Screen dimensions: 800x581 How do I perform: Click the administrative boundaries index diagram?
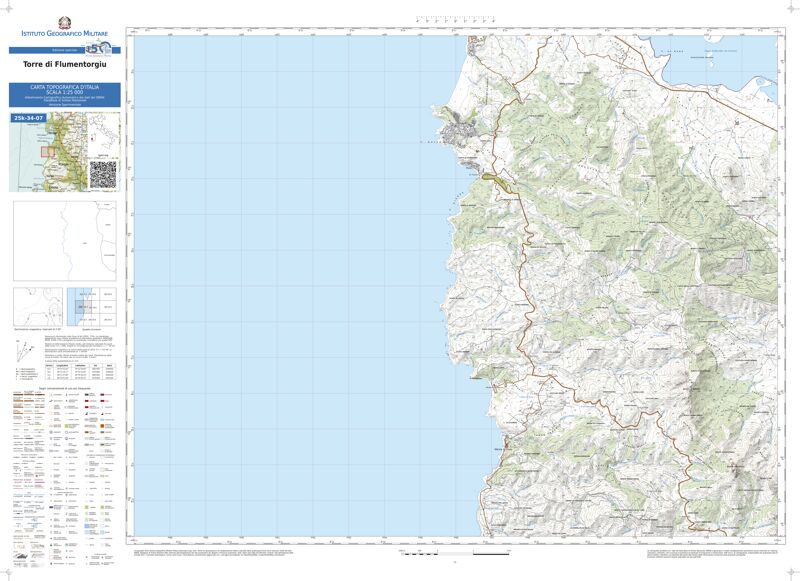(x=65, y=241)
